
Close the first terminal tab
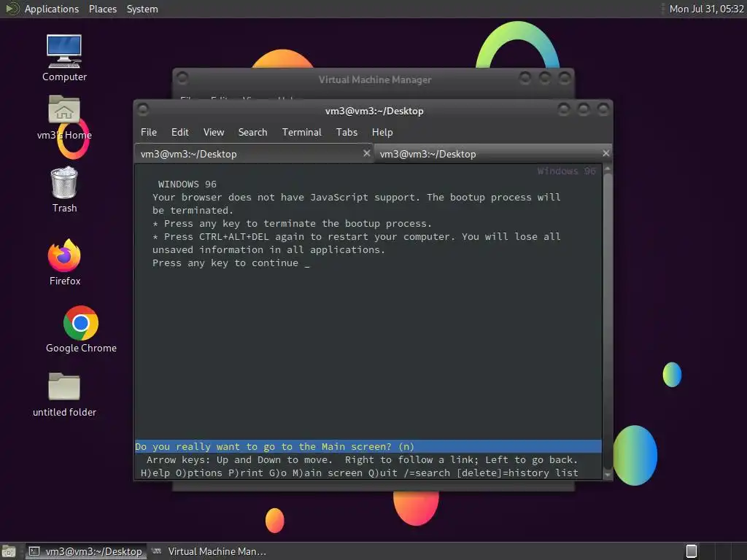click(x=366, y=153)
